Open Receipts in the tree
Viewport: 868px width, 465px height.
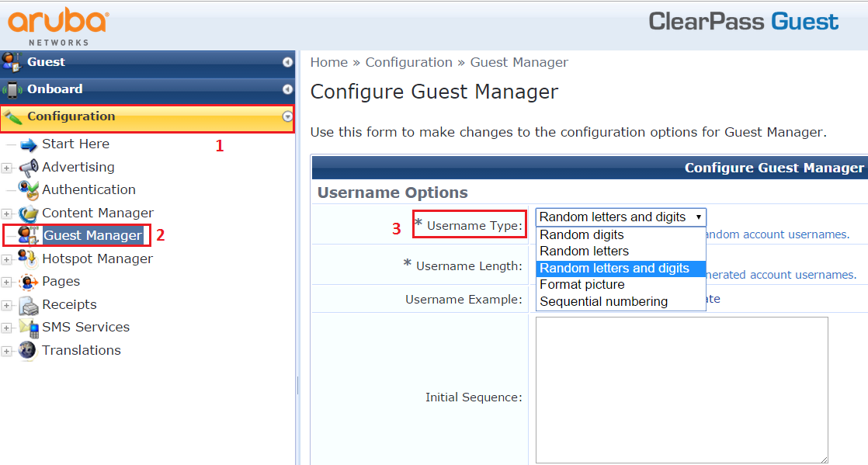click(69, 305)
